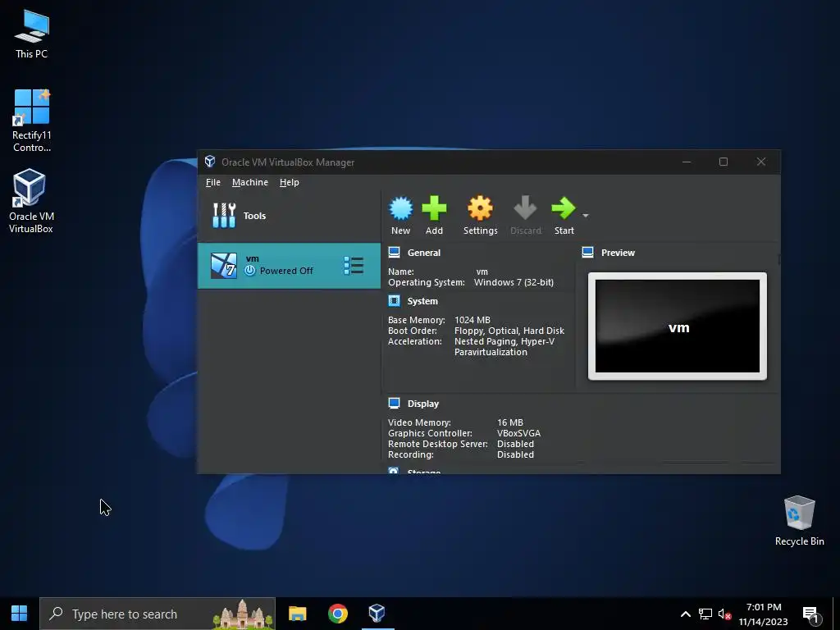This screenshot has height=630, width=840.
Task: Open the Machine menu
Action: 250,182
